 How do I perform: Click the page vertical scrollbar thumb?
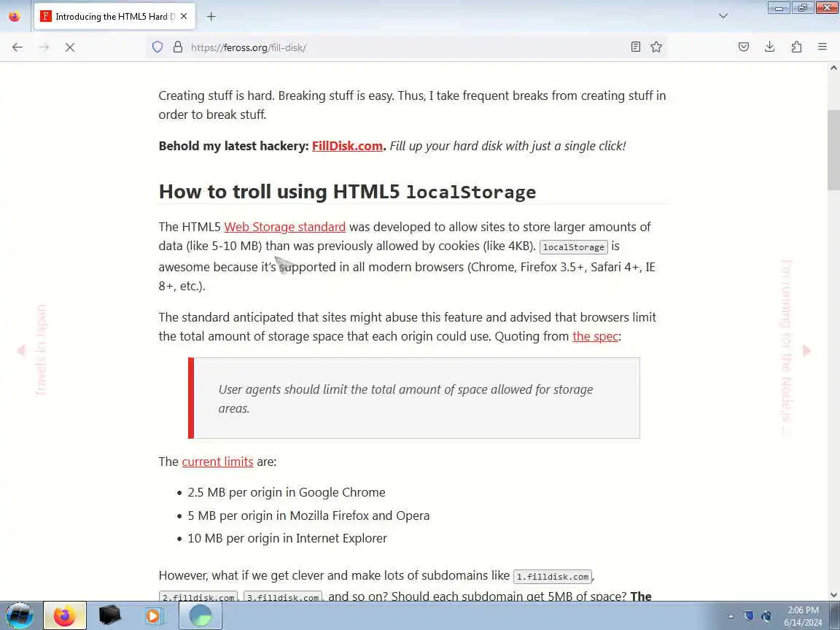click(833, 150)
